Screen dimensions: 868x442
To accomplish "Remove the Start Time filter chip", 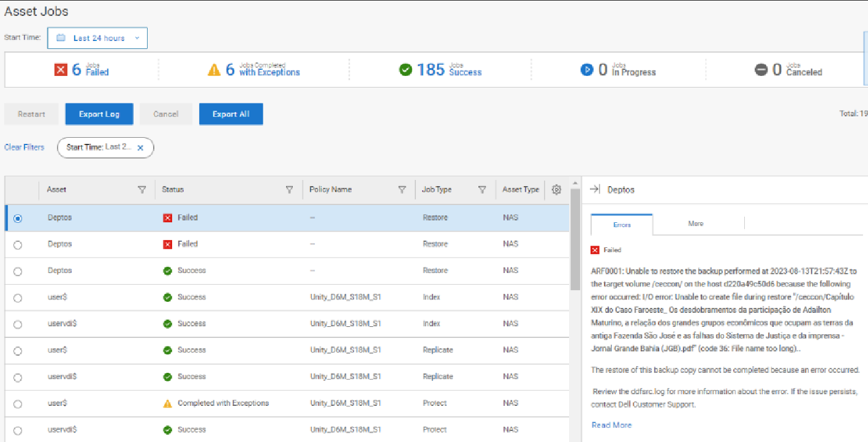I will 140,148.
